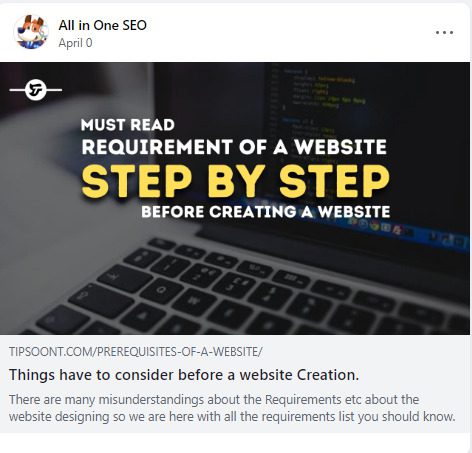The width and height of the screenshot is (472, 453).
Task: Open the post timestamp April 0
Action: tap(75, 43)
